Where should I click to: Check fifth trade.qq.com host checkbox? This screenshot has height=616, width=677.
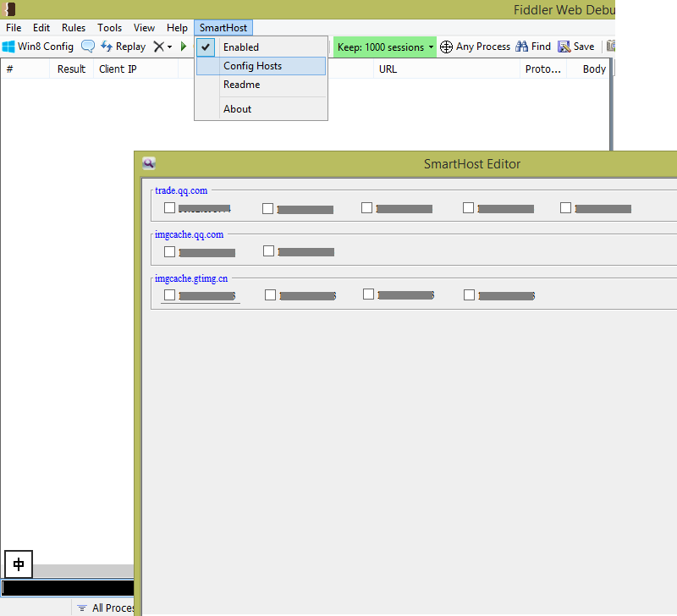(565, 207)
